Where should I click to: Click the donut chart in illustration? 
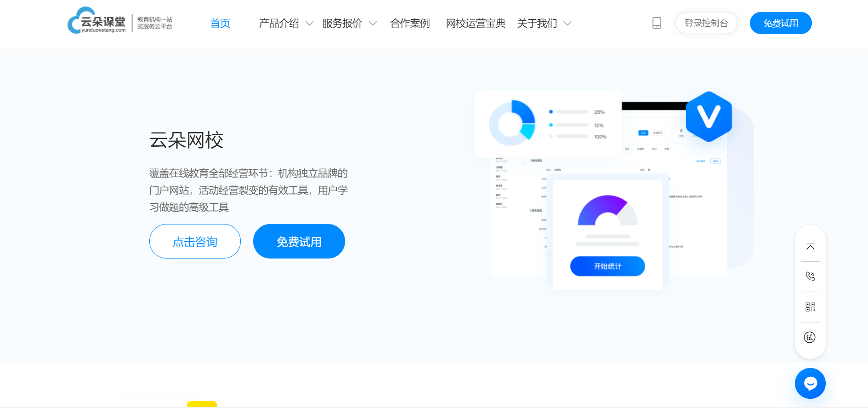pyautogui.click(x=512, y=123)
